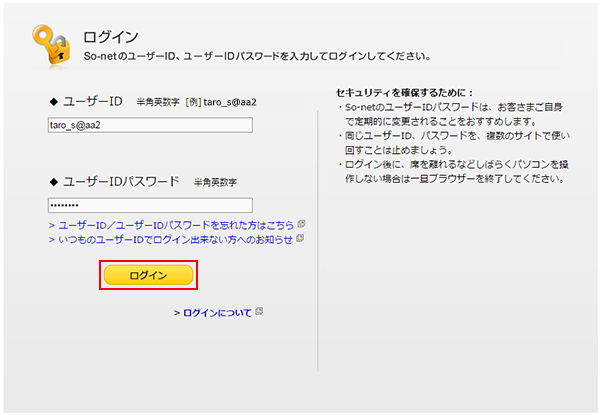
Task: Focus the ユーザーID field containing taro_s@aa2
Action: click(x=149, y=125)
